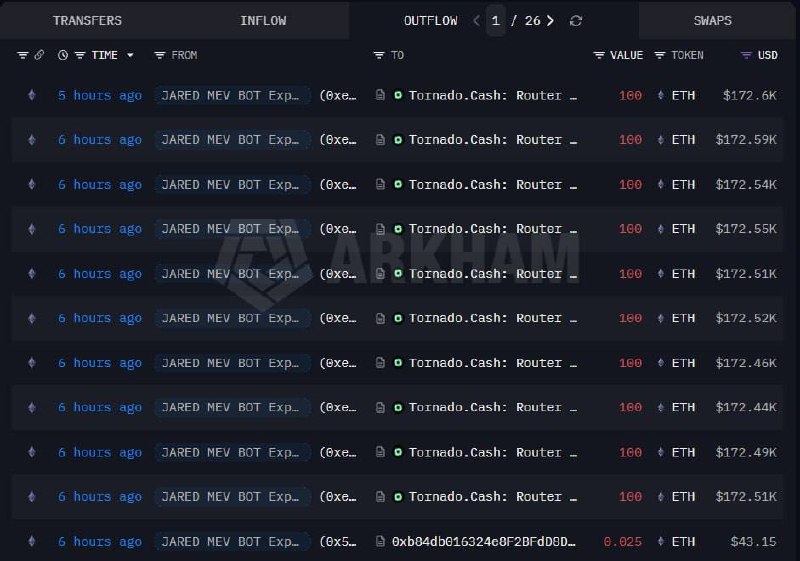Click the ETH token label on the $172.44K row

[683, 407]
